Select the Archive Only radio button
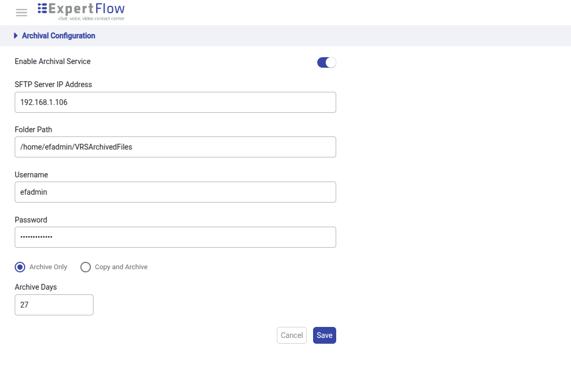 (x=20, y=267)
